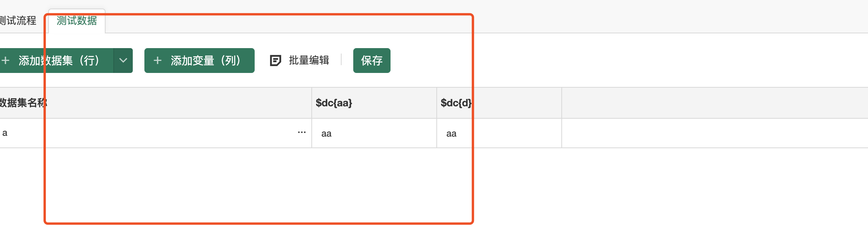Click the 添加数据集（行） button label
The width and height of the screenshot is (868, 239).
click(59, 61)
